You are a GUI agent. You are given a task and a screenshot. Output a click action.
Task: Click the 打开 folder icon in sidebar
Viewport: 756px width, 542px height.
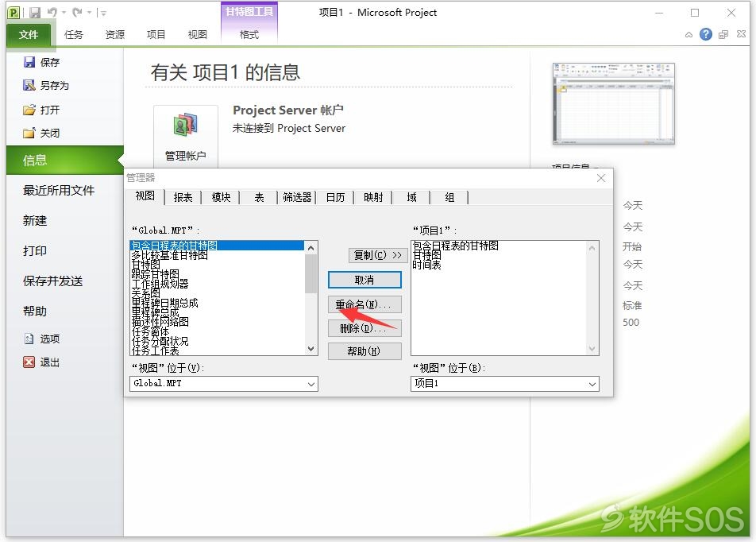click(29, 110)
